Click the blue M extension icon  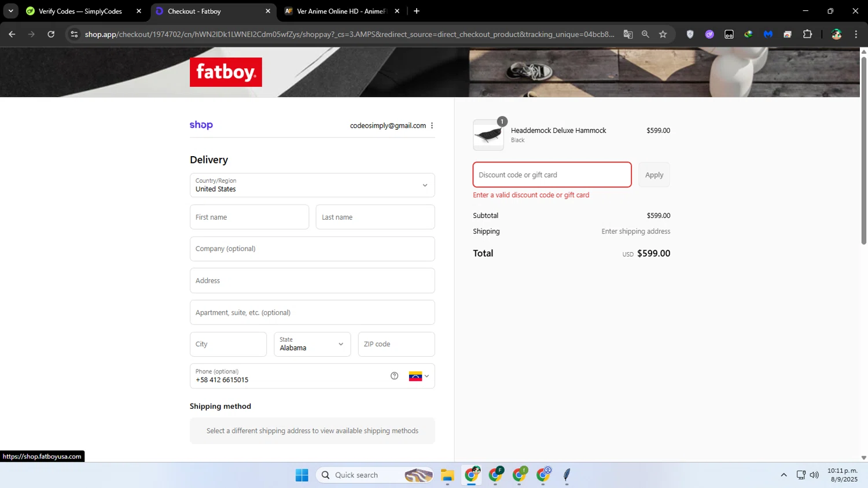click(x=768, y=34)
